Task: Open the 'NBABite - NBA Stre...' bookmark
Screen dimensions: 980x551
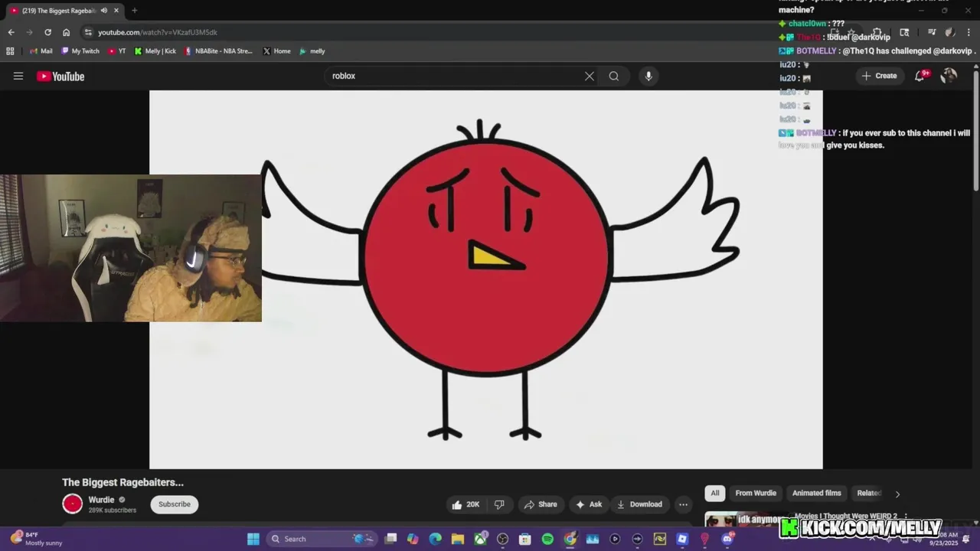Action: pos(218,51)
